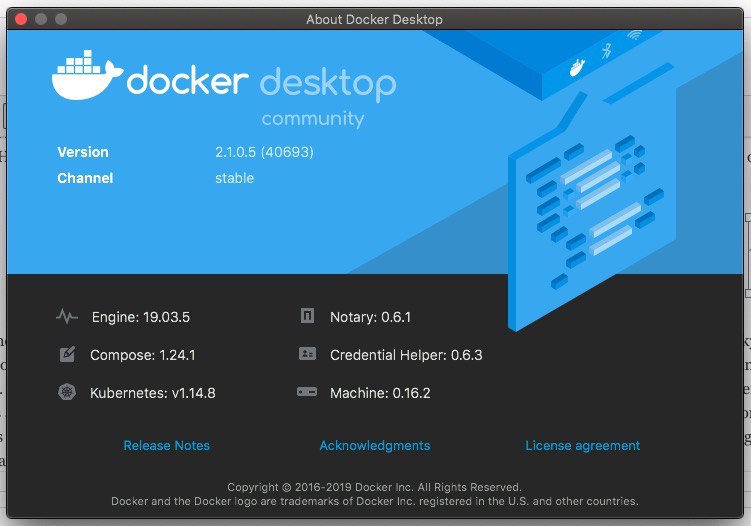Viewport: 751px width, 526px height.
Task: Open the License agreement link
Action: click(x=582, y=446)
